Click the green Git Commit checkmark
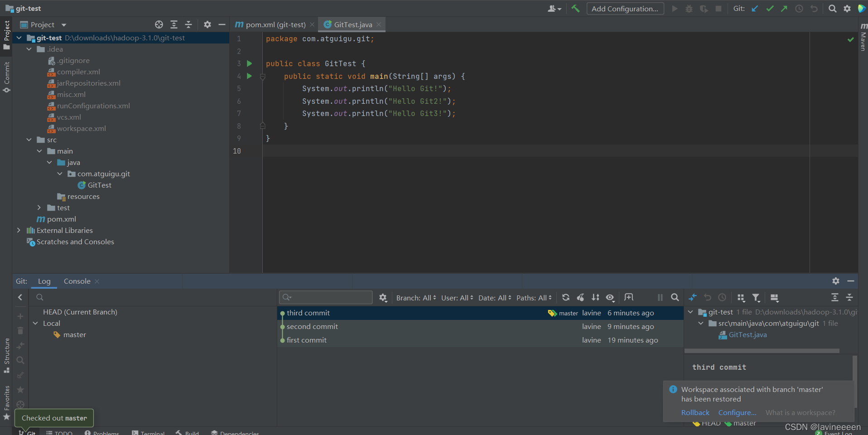 pos(770,9)
